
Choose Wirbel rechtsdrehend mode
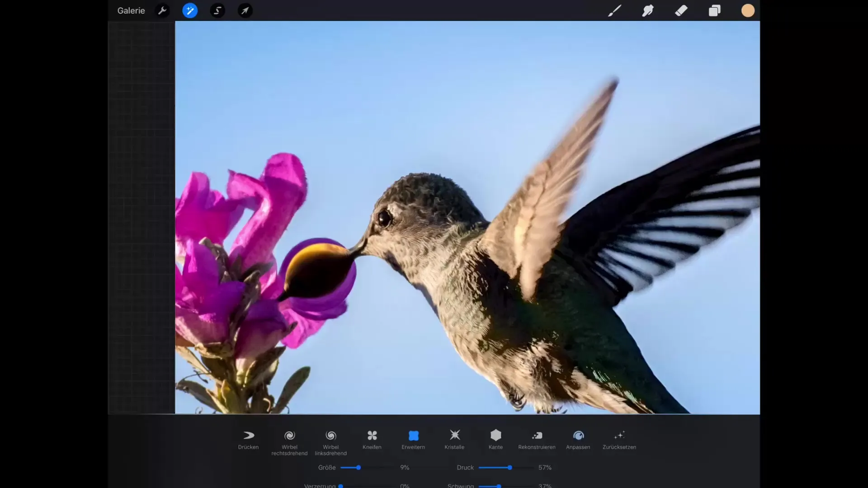coord(289,443)
